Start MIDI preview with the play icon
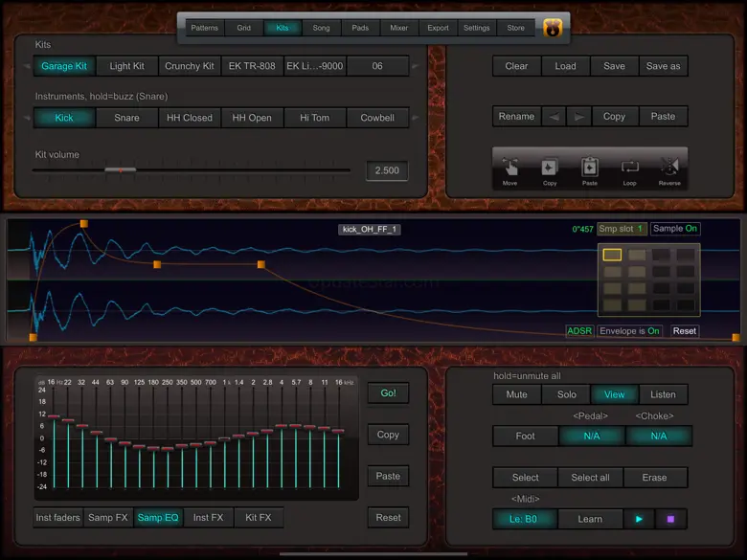The height and width of the screenshot is (560, 747). [x=639, y=519]
